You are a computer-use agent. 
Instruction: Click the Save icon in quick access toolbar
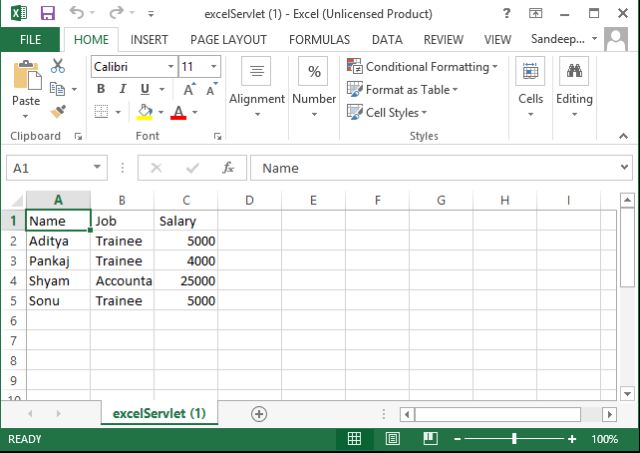48,13
